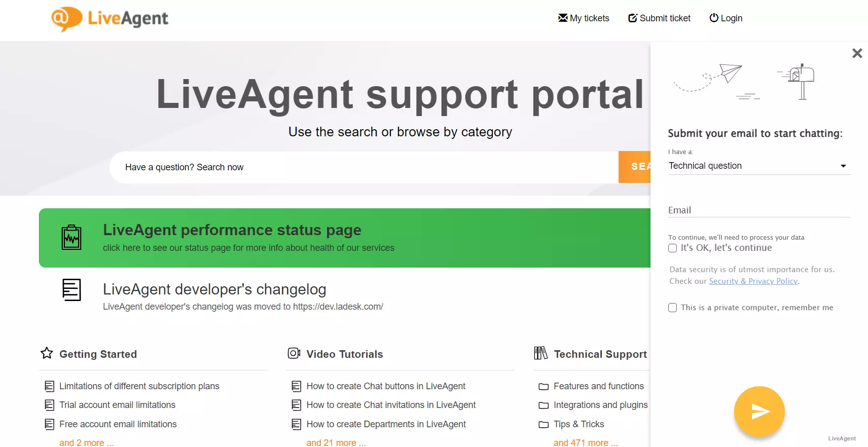Open the Technical question dropdown
Screen dimensions: 868x447
pyautogui.click(x=758, y=166)
